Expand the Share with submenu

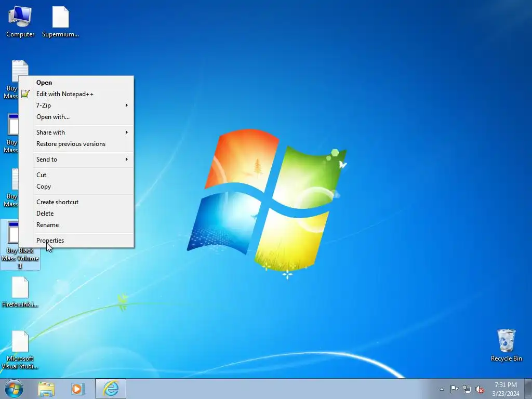coord(76,132)
